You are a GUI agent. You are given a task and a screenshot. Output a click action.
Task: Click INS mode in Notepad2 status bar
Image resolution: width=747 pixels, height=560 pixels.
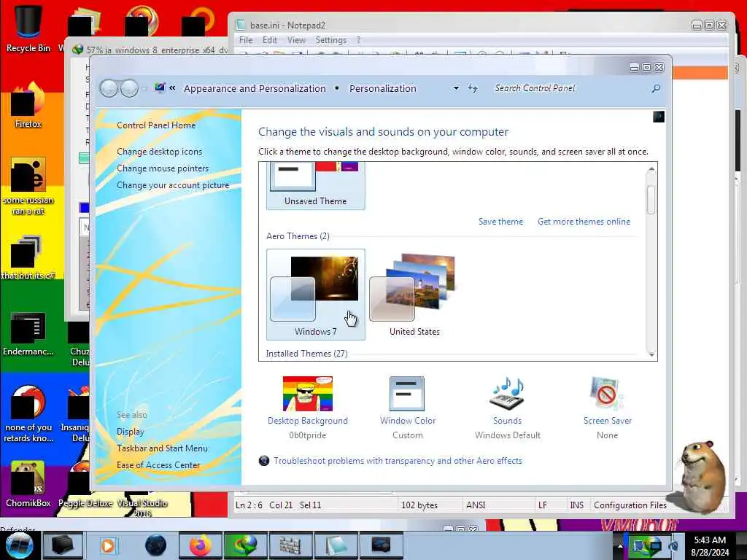576,505
